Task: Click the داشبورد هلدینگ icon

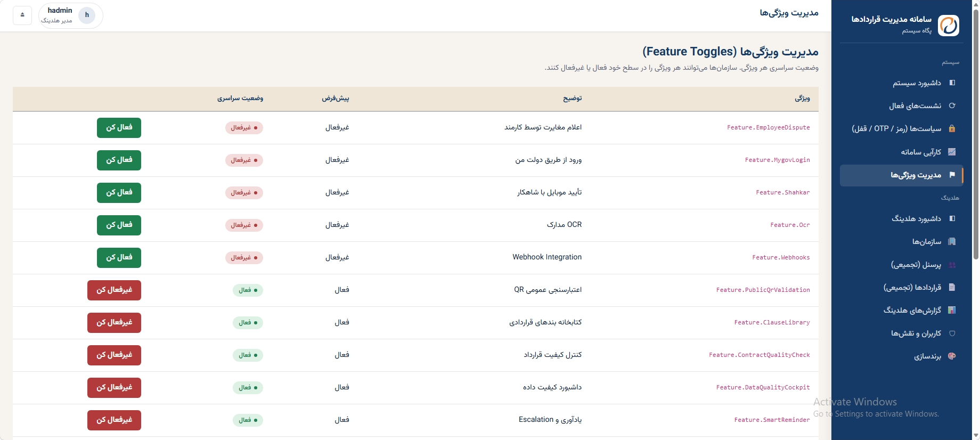Action: (x=952, y=218)
